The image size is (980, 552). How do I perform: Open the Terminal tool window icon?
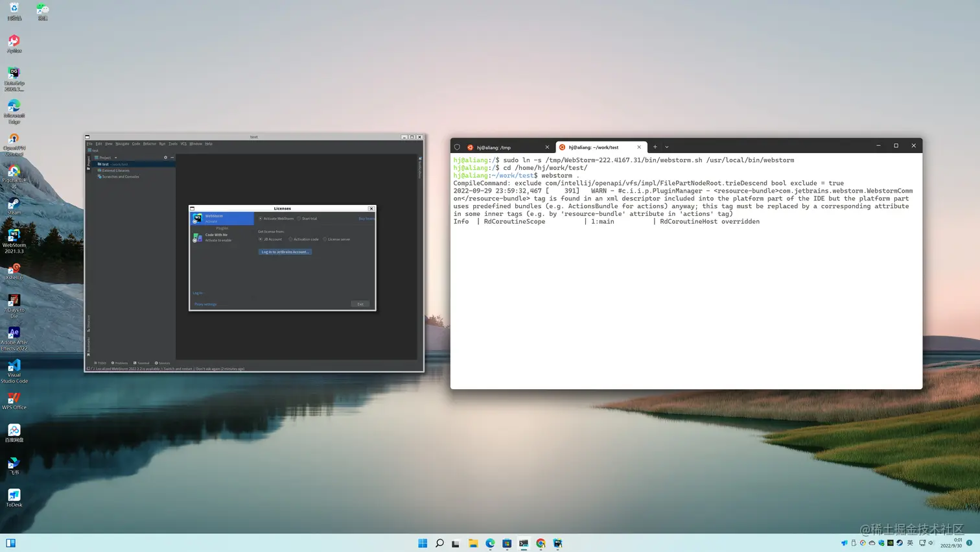[x=143, y=363]
